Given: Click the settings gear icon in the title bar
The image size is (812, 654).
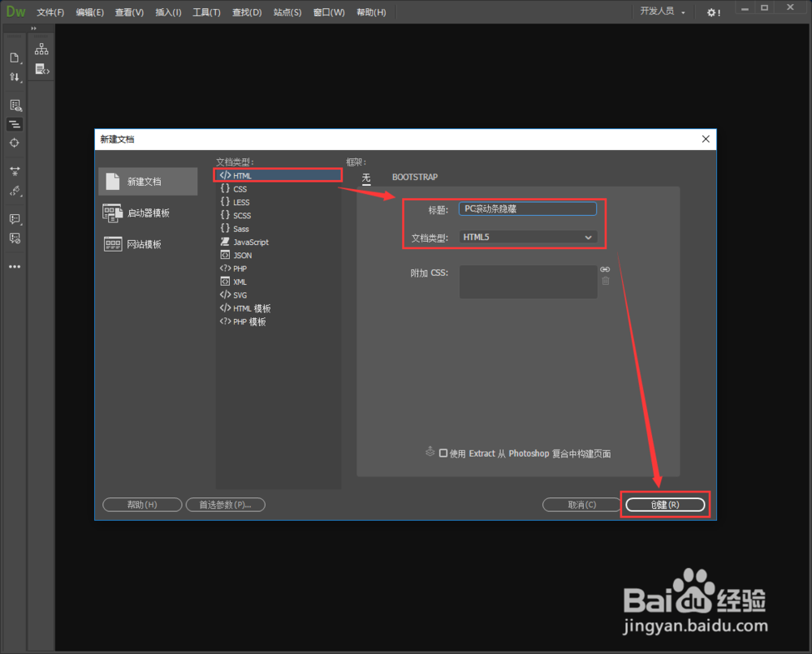Looking at the screenshot, I should coord(713,11).
